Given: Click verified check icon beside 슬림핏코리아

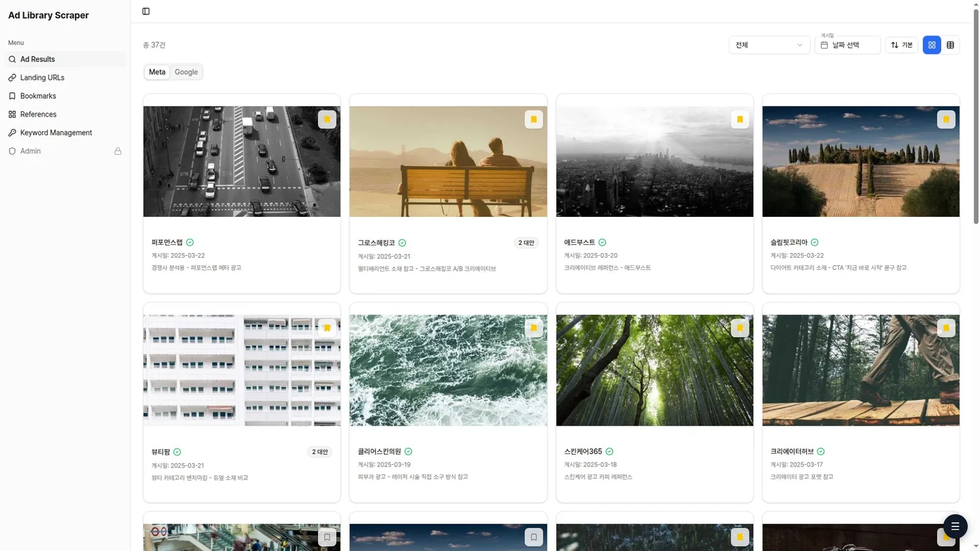Looking at the screenshot, I should (814, 242).
